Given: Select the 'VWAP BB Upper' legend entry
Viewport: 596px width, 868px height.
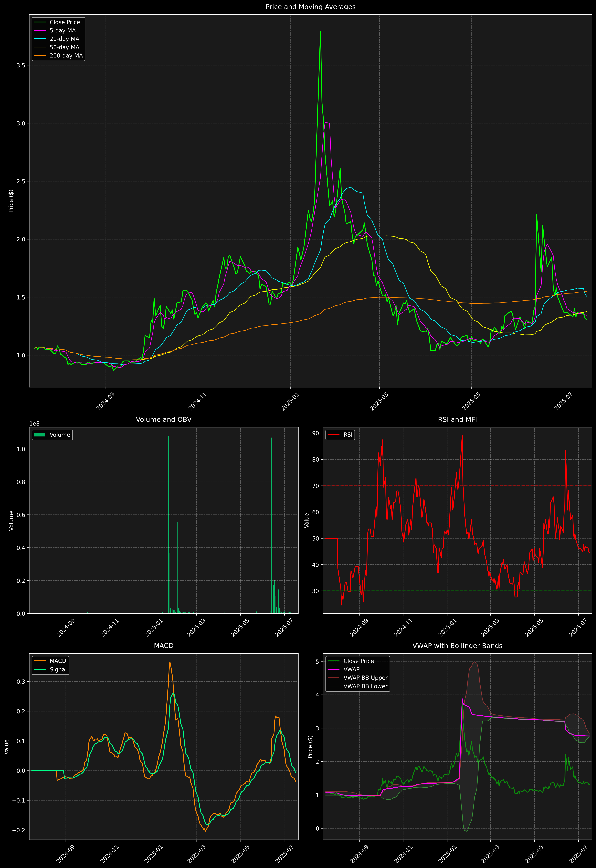Looking at the screenshot, I should [x=366, y=678].
